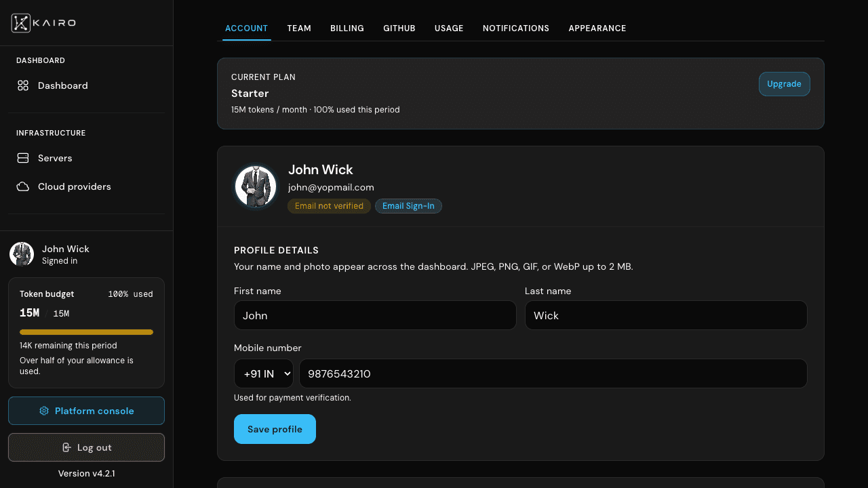Open the Usage tab
The width and height of the screenshot is (868, 488).
(x=449, y=28)
